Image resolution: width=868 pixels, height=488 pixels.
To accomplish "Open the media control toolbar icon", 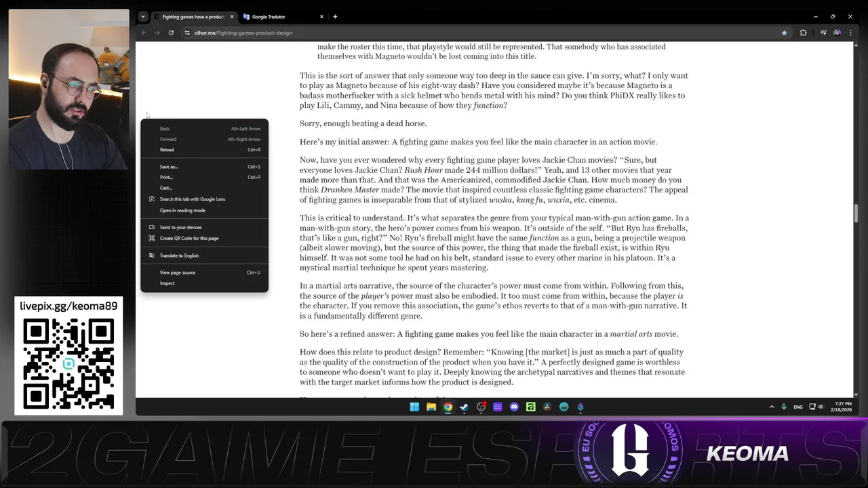I will pos(823,33).
